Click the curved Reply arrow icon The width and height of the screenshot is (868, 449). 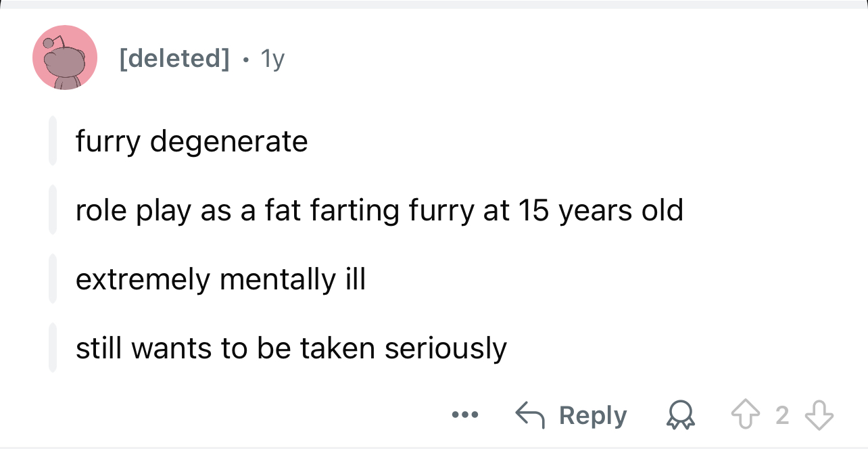(530, 415)
